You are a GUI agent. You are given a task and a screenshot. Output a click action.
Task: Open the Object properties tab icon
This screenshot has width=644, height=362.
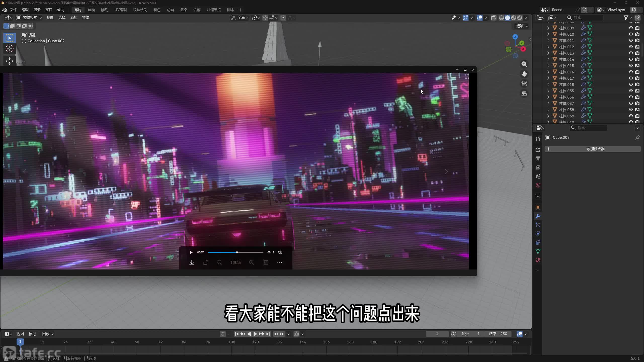point(538,207)
